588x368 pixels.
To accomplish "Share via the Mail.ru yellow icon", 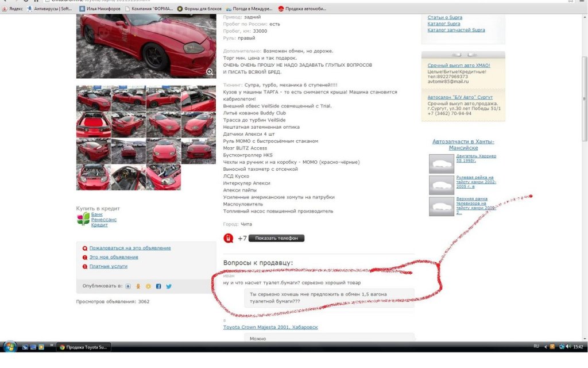I will pyautogui.click(x=148, y=286).
